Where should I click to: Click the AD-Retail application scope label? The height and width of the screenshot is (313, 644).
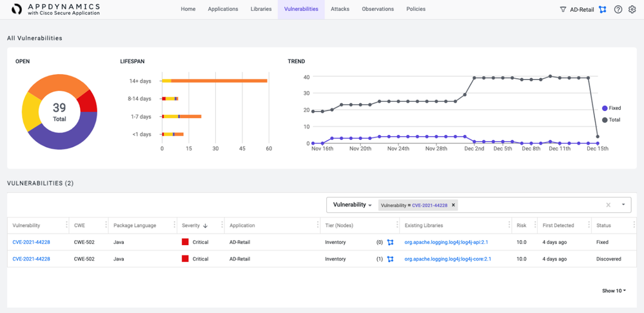tap(582, 10)
